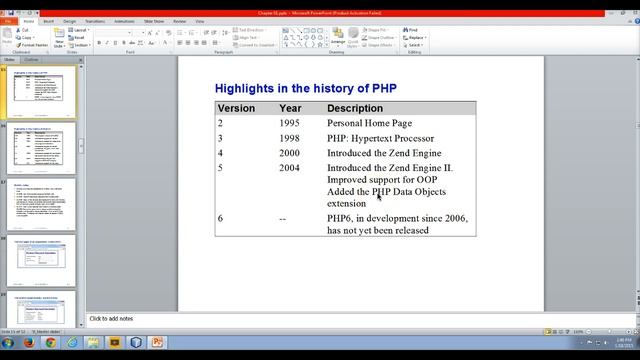The height and width of the screenshot is (360, 640).
Task: Open the Review ribbon tab
Action: point(180,21)
